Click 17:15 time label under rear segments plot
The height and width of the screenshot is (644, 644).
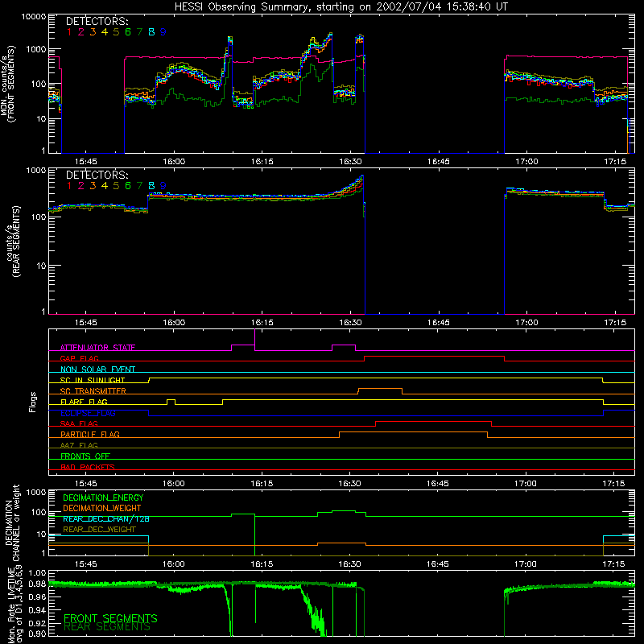(x=615, y=323)
